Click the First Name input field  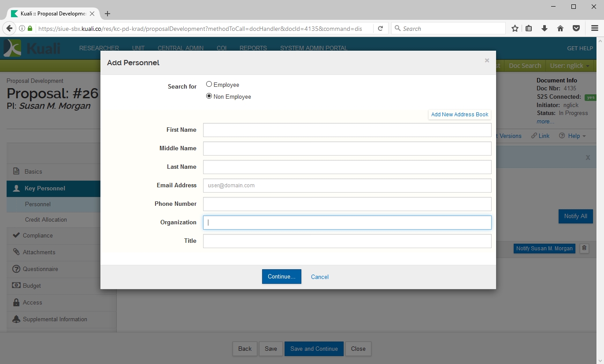(x=347, y=130)
